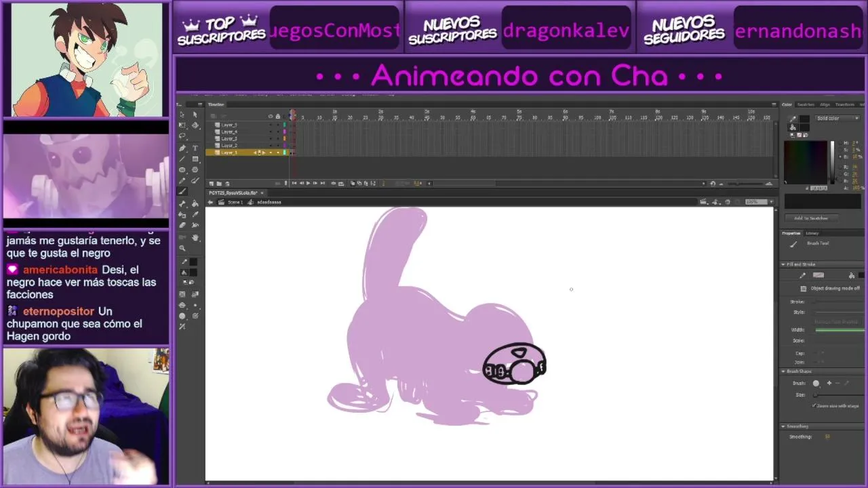Open the Timeline panel options menu
868x488 pixels.
click(x=774, y=104)
